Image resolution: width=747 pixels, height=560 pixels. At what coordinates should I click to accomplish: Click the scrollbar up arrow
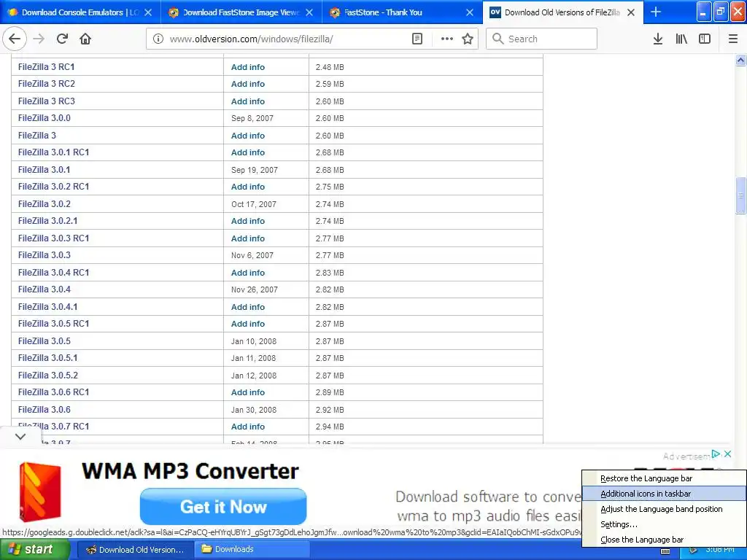[x=740, y=60]
